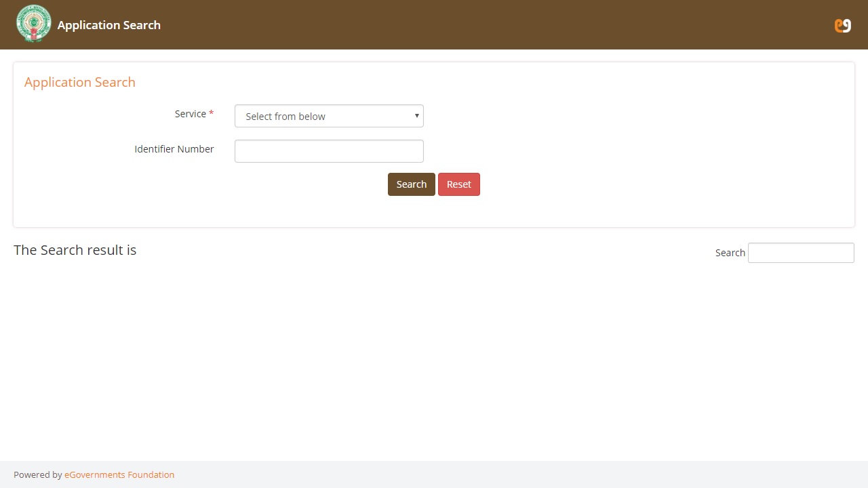Click the "Powered by" footer text

coord(38,474)
